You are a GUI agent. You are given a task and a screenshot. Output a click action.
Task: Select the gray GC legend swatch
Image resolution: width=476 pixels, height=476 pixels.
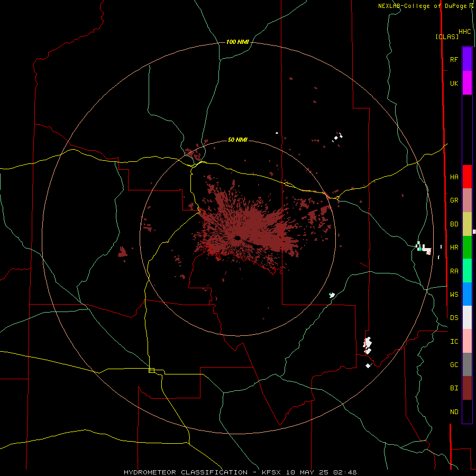tap(467, 364)
